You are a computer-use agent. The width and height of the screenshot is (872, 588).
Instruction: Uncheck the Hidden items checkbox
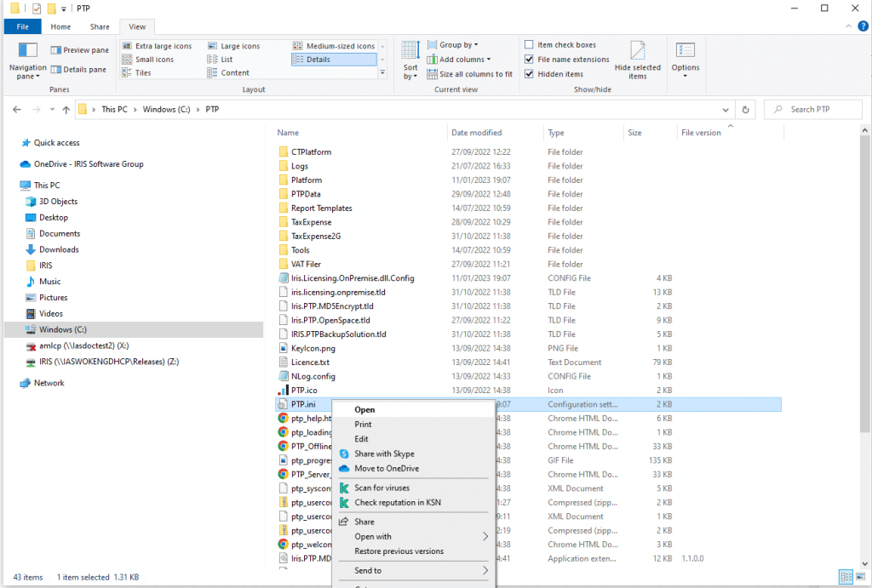(530, 74)
